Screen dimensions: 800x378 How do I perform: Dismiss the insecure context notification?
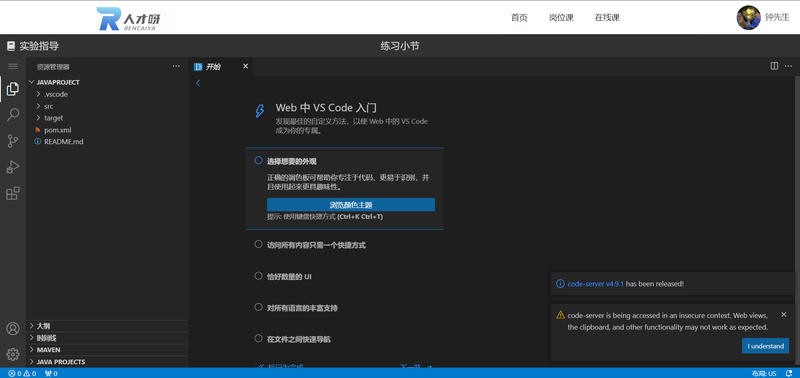pyautogui.click(x=784, y=315)
